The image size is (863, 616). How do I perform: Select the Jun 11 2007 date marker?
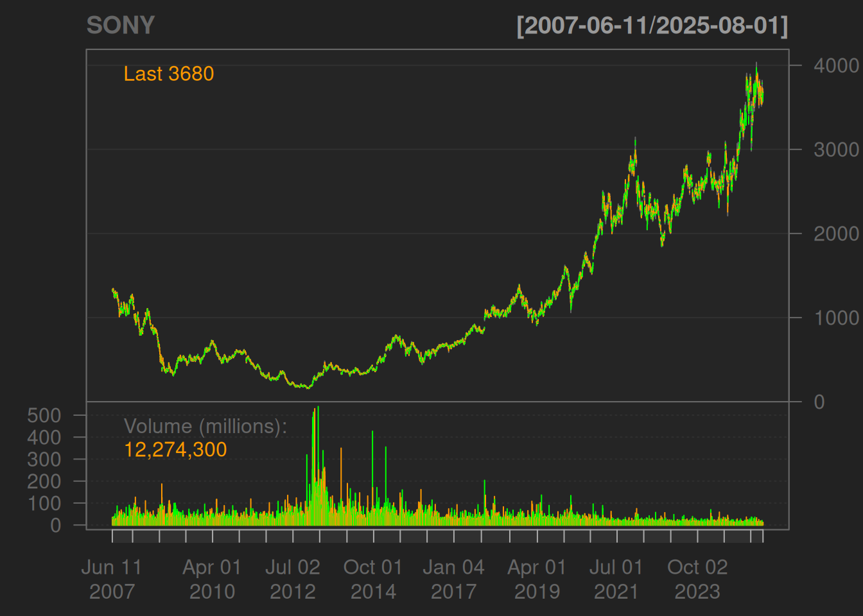click(x=112, y=579)
